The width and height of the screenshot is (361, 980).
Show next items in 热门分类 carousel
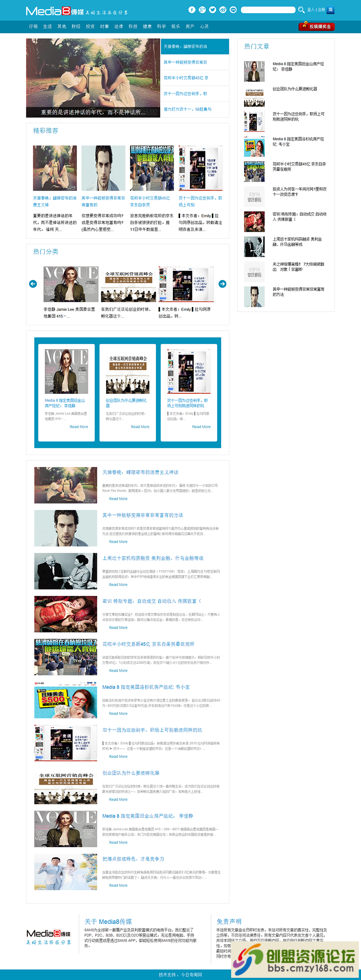point(222,284)
